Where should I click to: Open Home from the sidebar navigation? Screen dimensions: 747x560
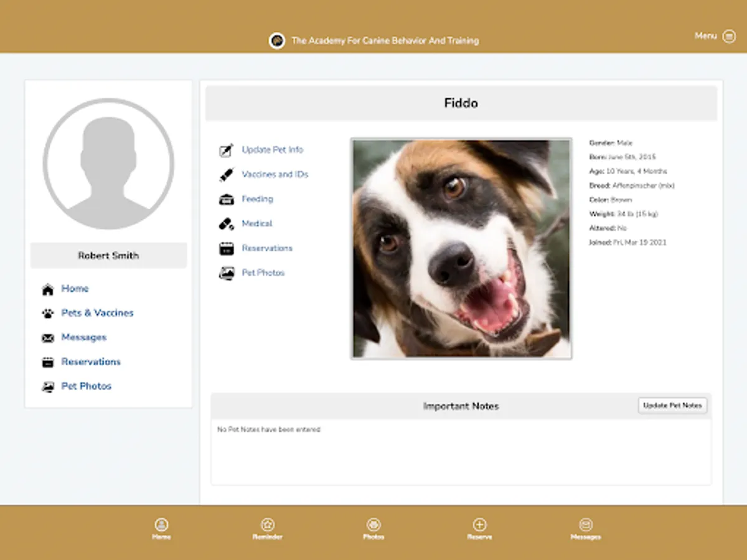75,289
